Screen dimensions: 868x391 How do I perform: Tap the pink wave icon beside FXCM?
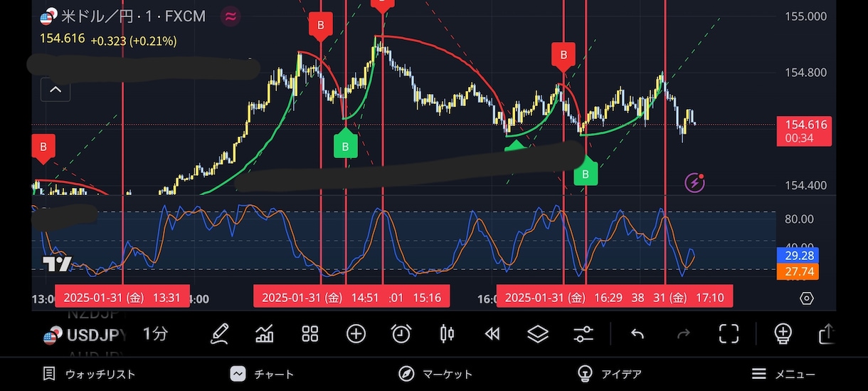click(x=231, y=16)
